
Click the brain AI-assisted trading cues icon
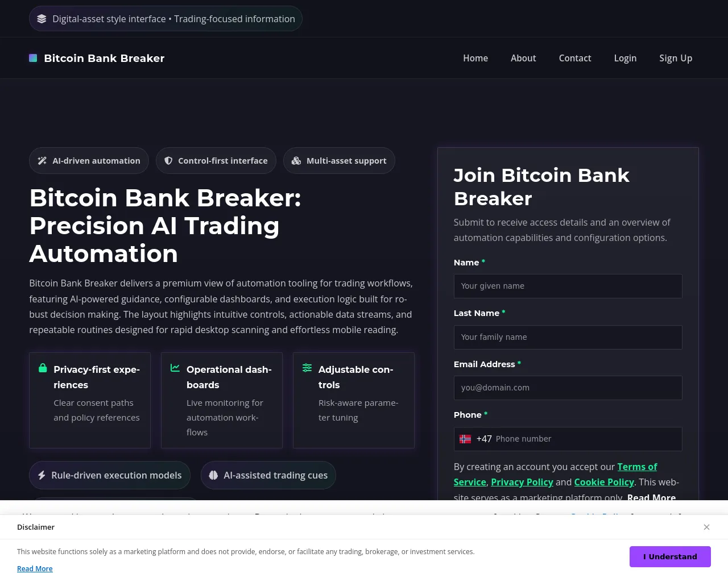tap(213, 475)
